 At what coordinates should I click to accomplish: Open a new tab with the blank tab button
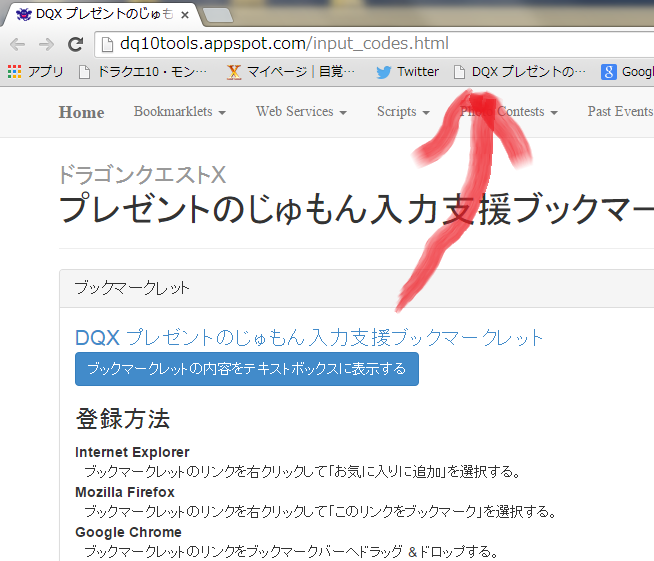coord(217,15)
